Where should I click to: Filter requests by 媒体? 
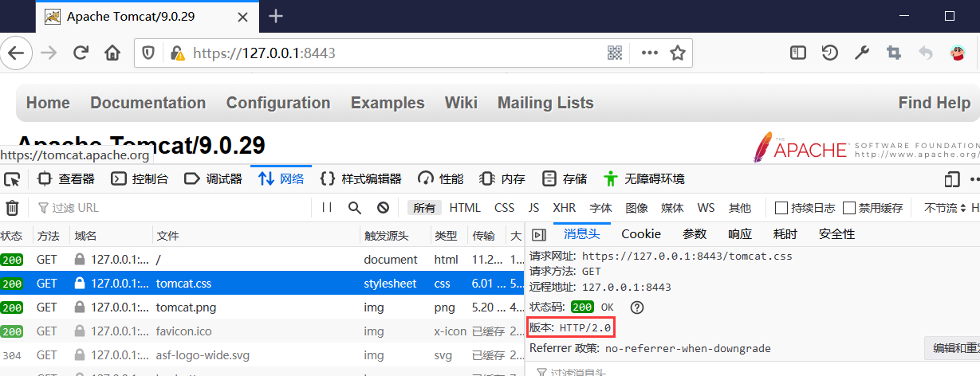(x=672, y=208)
